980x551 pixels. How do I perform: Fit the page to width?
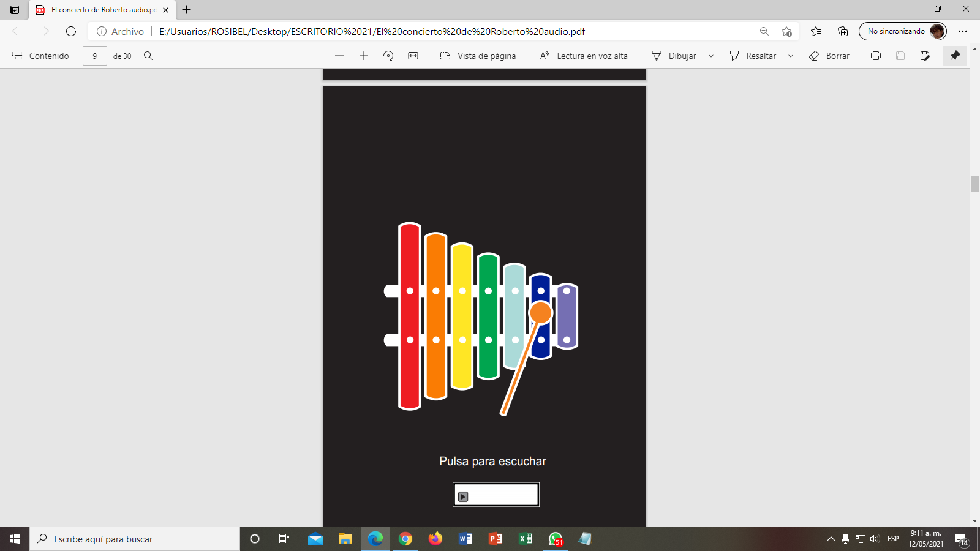coord(413,56)
